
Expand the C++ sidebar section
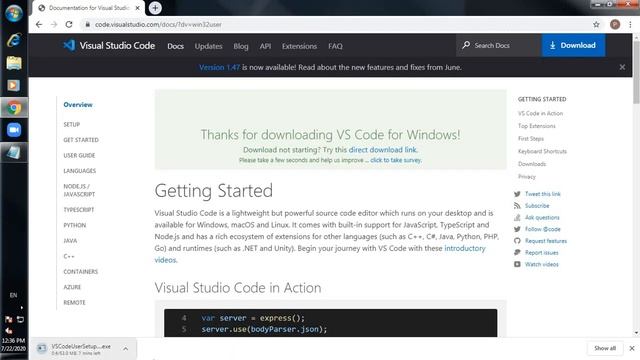pyautogui.click(x=69, y=256)
